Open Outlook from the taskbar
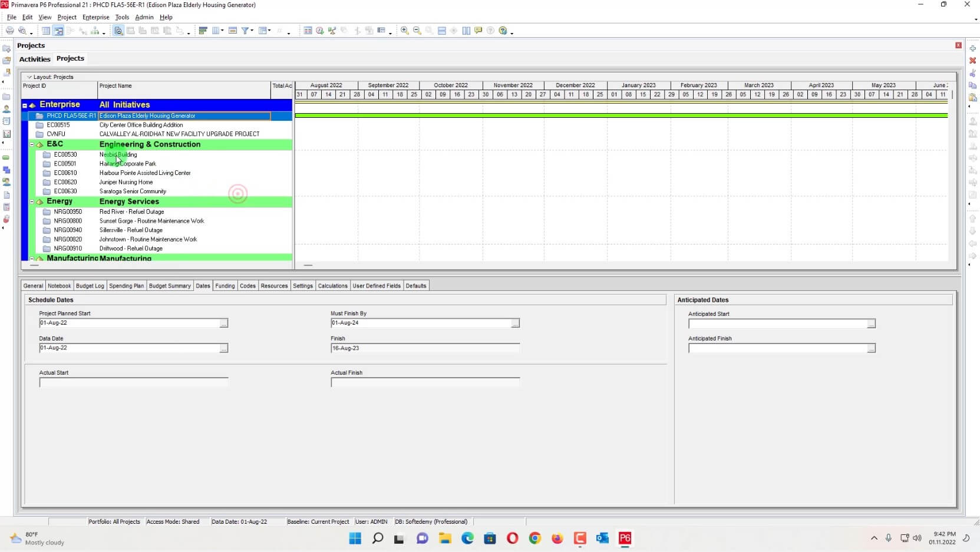 tap(602, 538)
